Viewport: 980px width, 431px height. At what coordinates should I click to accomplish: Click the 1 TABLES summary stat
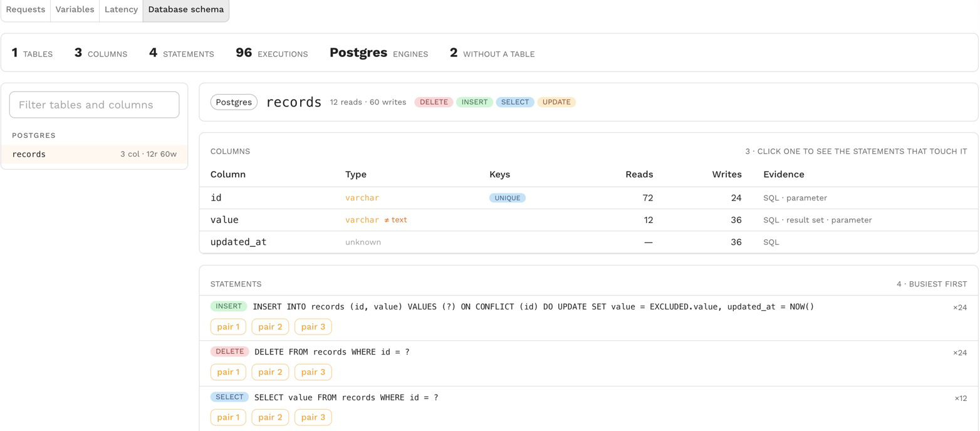point(32,53)
